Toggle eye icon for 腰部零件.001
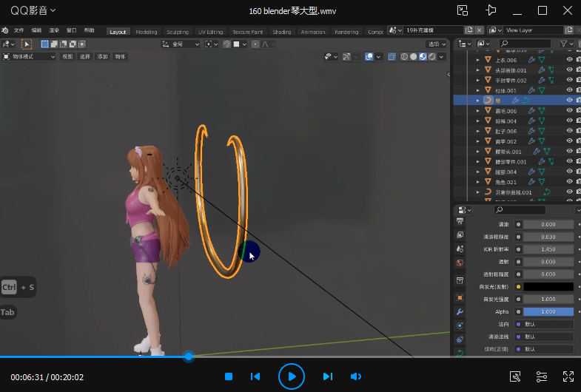 pyautogui.click(x=569, y=161)
